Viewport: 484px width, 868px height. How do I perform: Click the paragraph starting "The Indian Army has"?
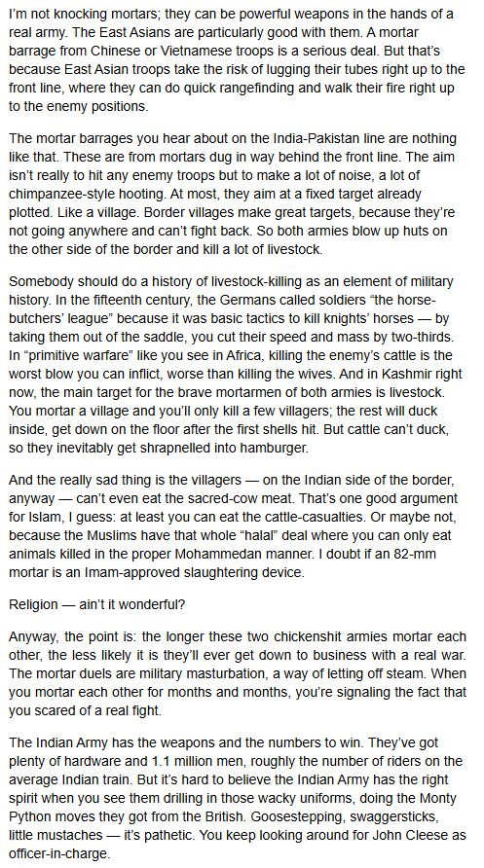(237, 798)
